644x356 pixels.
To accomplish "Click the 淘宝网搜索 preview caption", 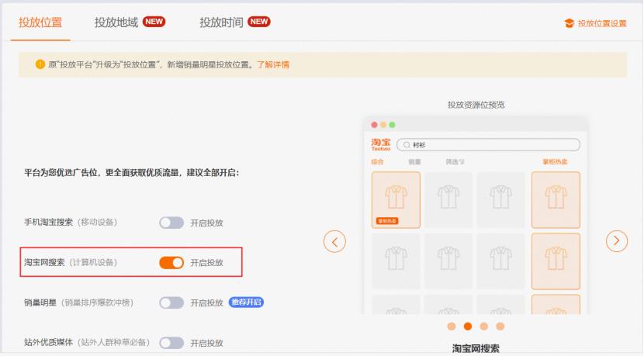I will click(476, 348).
